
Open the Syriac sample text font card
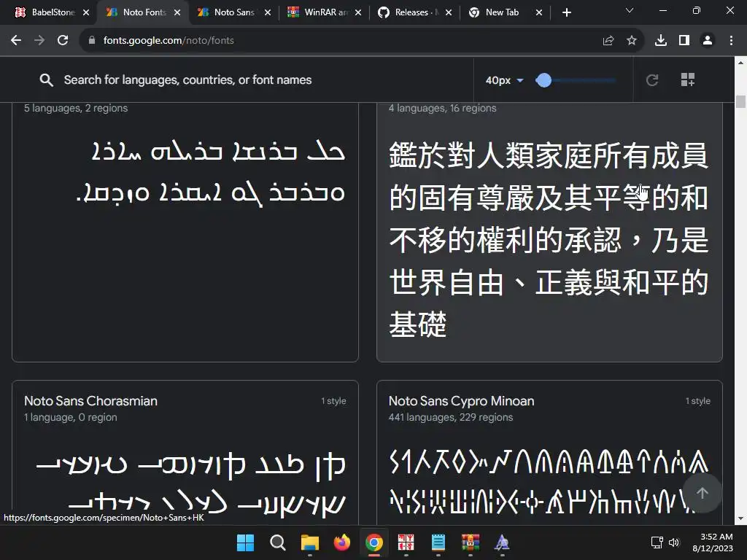click(185, 232)
